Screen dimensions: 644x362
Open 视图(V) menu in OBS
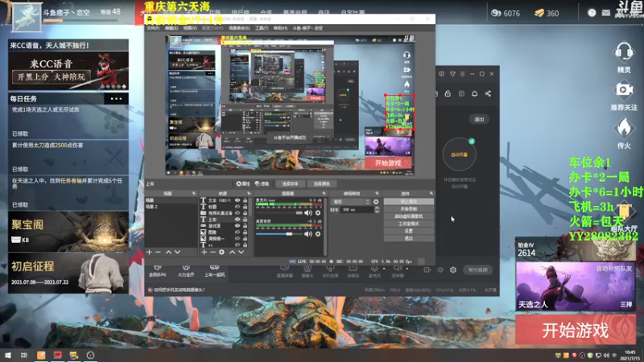tap(190, 28)
